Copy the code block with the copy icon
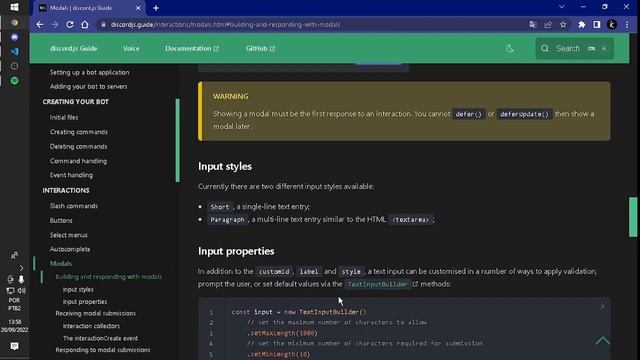The width and height of the screenshot is (640, 360). [602, 307]
